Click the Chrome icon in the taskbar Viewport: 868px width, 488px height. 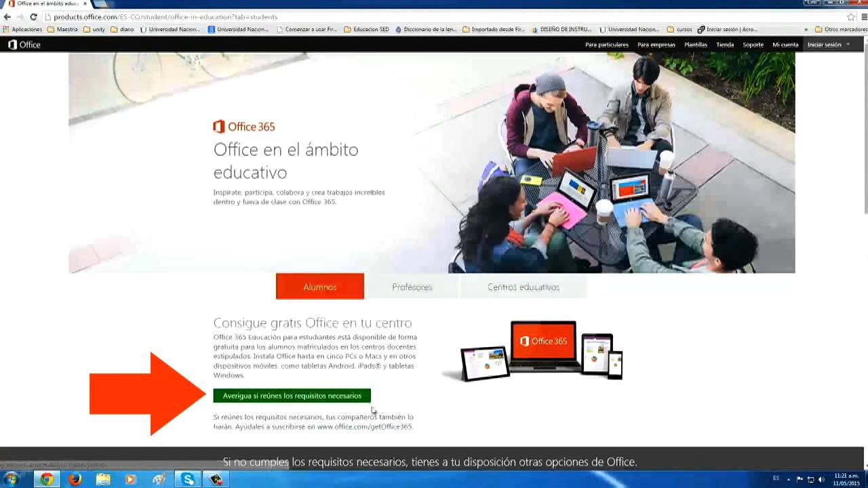pos(46,479)
